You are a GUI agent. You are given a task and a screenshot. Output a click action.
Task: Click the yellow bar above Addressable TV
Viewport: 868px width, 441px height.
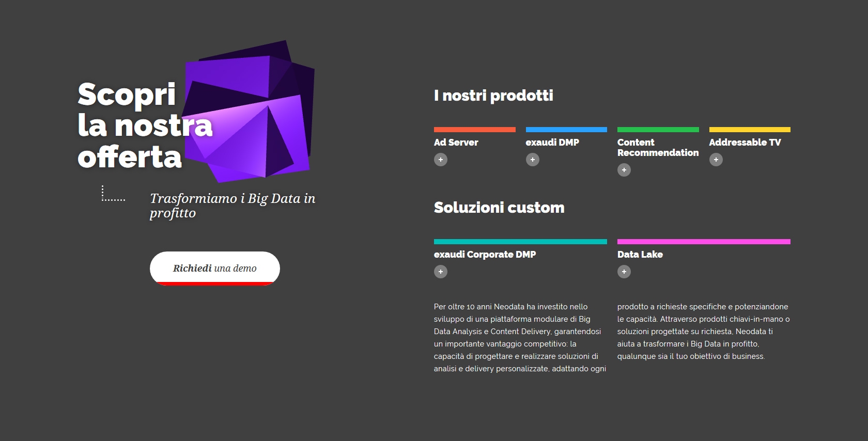(x=750, y=130)
